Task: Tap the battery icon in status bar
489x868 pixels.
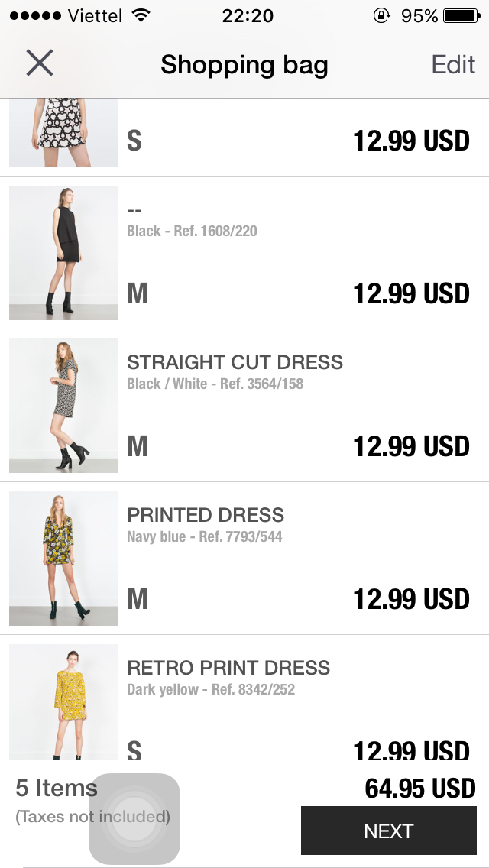Action: pyautogui.click(x=461, y=15)
